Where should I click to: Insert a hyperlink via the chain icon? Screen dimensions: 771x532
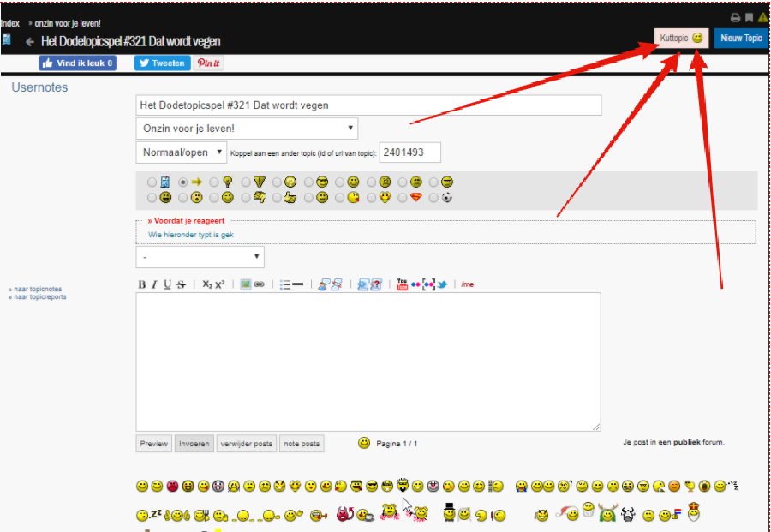[259, 284]
